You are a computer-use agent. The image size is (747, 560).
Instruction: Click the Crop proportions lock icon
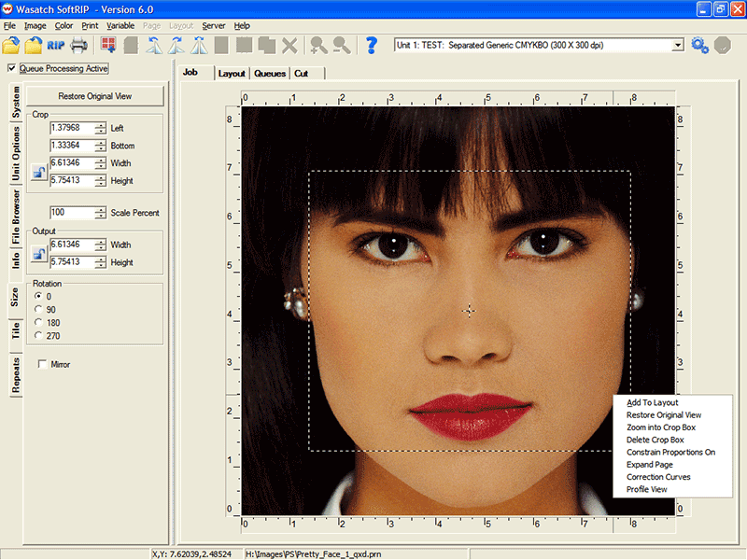pyautogui.click(x=38, y=172)
